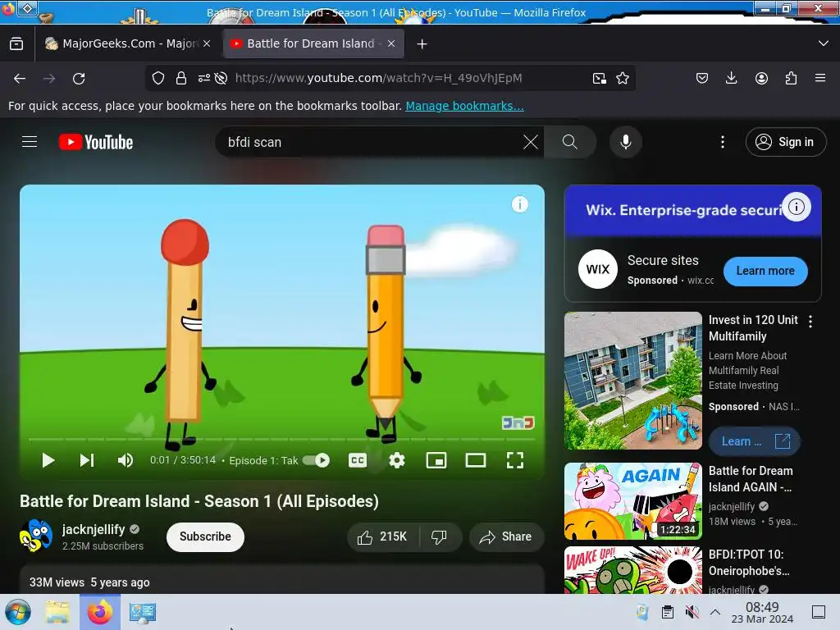Switch to miniplayer mode
Screen dimensions: 840x630
(436, 460)
